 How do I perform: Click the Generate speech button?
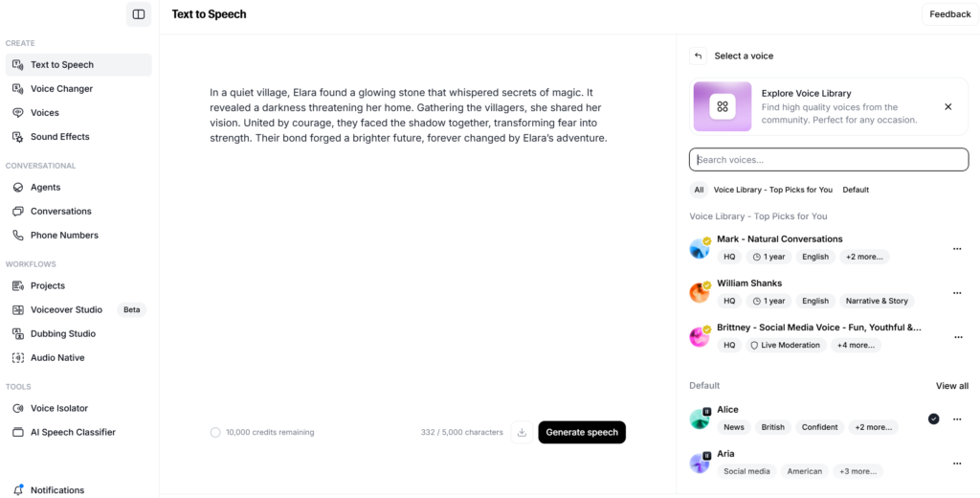pyautogui.click(x=582, y=432)
